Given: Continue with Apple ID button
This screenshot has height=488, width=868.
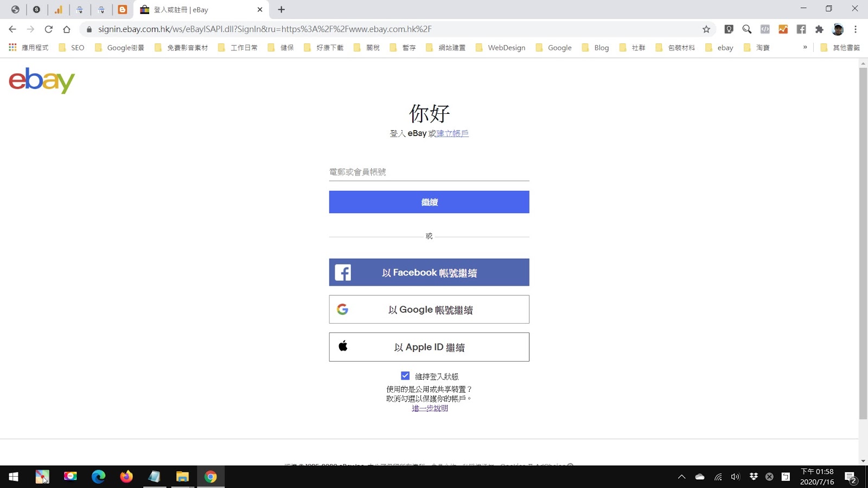Looking at the screenshot, I should coord(429,347).
